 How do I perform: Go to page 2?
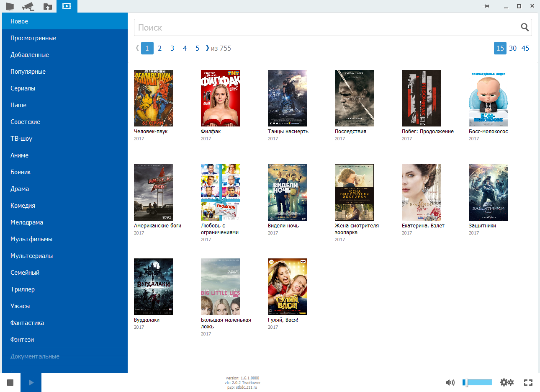(x=159, y=48)
